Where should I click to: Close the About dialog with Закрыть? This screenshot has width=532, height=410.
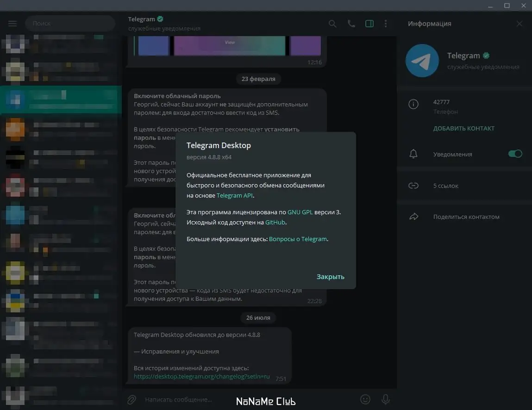[x=330, y=277]
